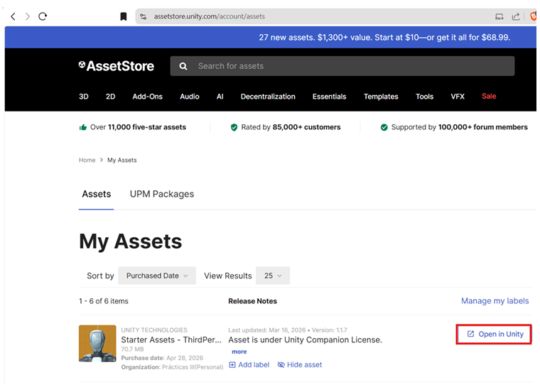Screen dimensions: 540x392
Task: Switch to the UPM Packages tab
Action: 162,194
